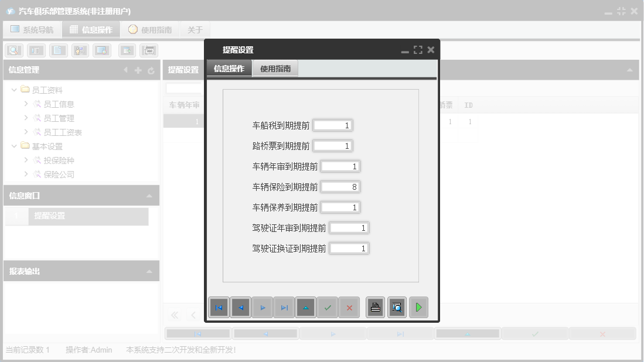Open the 信息操作 main tab
This screenshot has width=644, height=362.
[91, 29]
